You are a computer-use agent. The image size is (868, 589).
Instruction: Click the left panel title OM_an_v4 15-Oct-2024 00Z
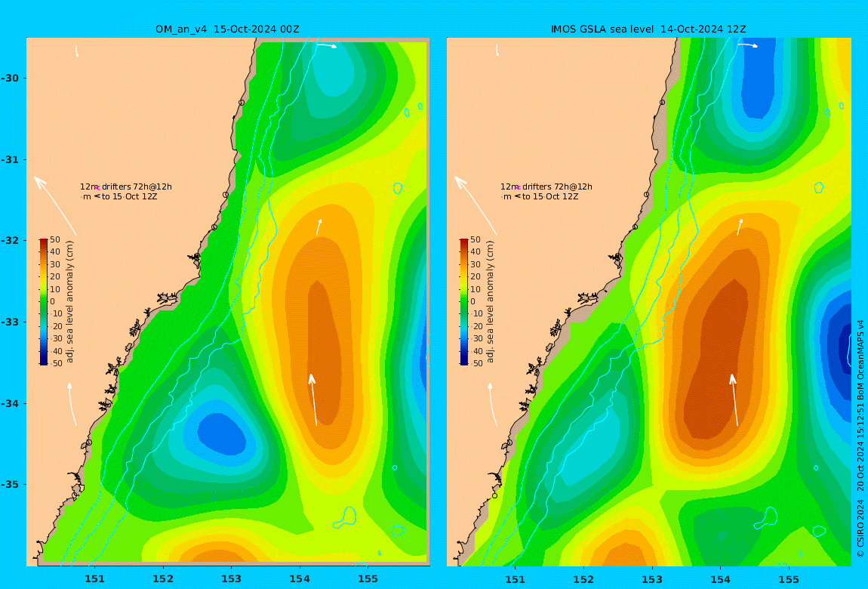(227, 29)
